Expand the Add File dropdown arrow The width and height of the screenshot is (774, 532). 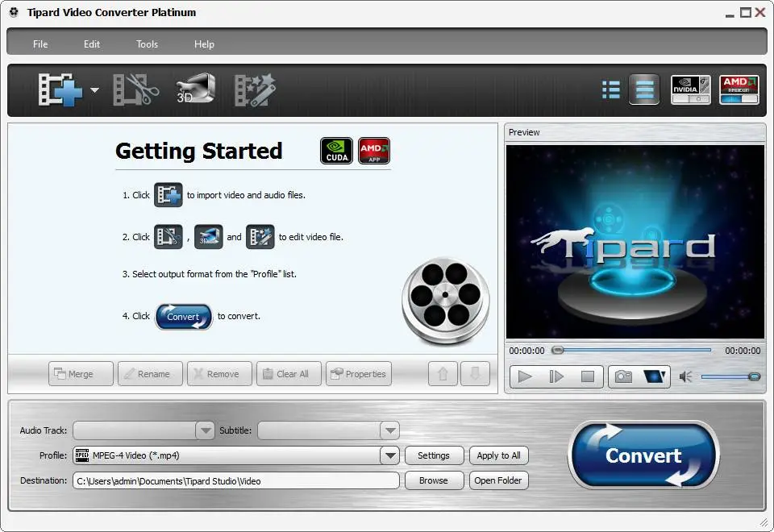coord(95,89)
